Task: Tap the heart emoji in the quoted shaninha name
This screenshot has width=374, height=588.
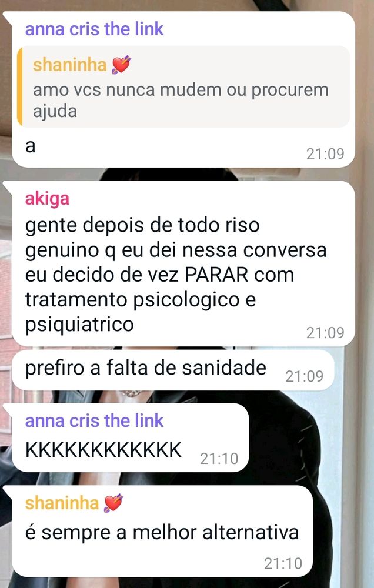Action: pyautogui.click(x=121, y=65)
